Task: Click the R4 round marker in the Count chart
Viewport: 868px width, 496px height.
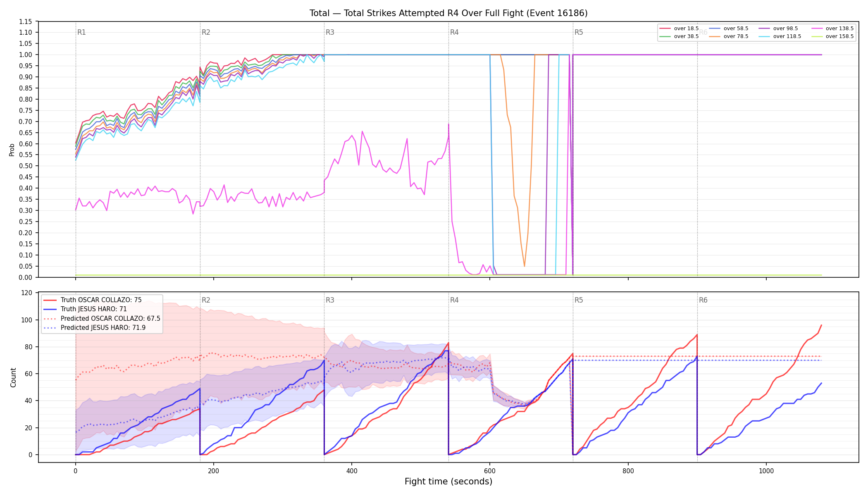Action: click(454, 300)
